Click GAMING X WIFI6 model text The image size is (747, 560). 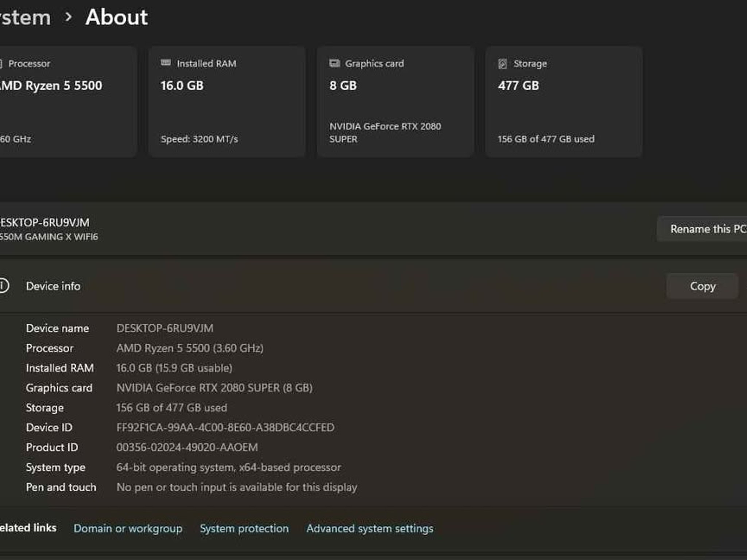pyautogui.click(x=49, y=237)
